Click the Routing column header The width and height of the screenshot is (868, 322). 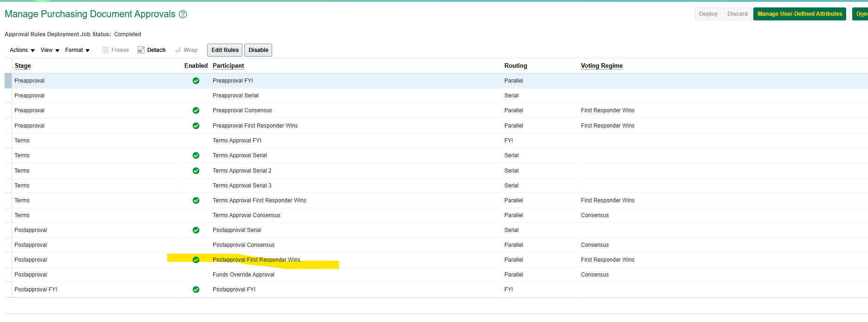pos(516,66)
